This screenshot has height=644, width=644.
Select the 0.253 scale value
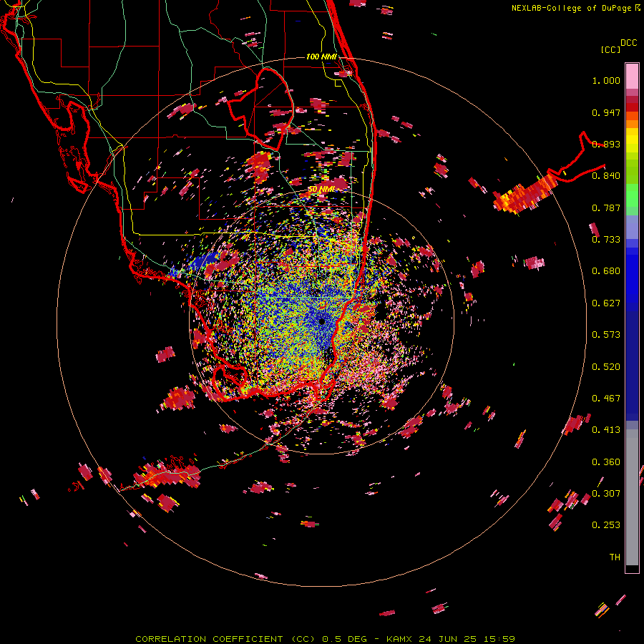click(x=606, y=525)
